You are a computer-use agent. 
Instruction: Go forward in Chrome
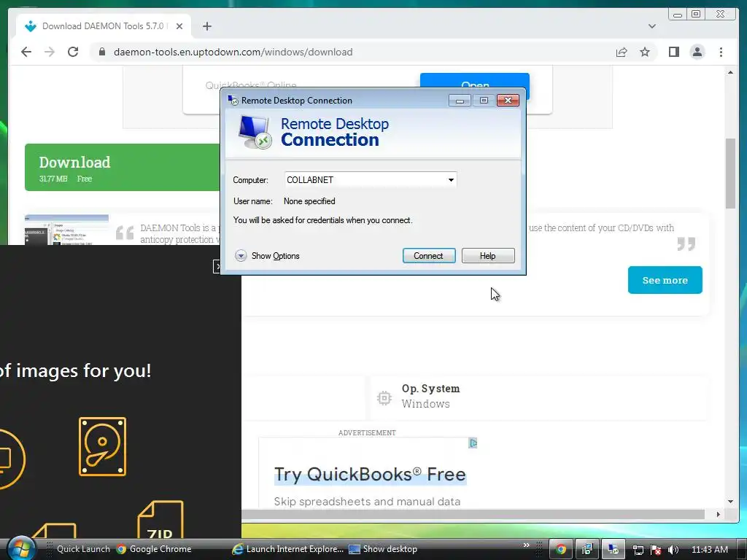(50, 52)
